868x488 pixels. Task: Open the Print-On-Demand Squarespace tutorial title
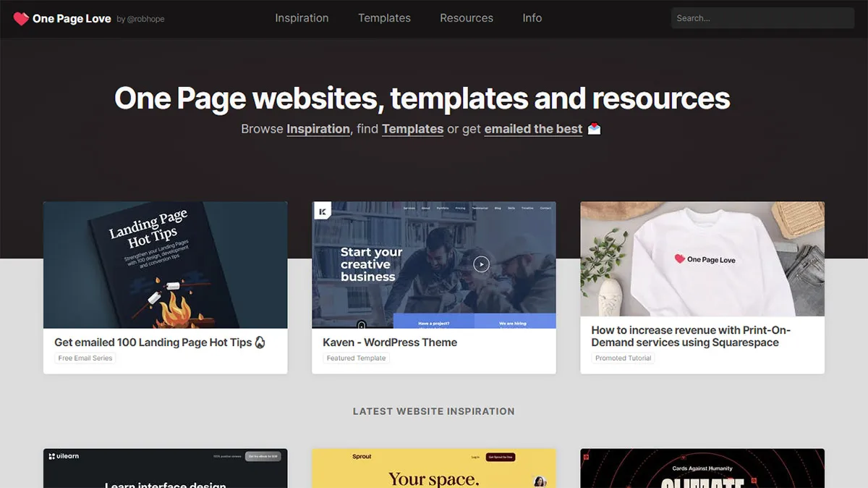pos(691,336)
